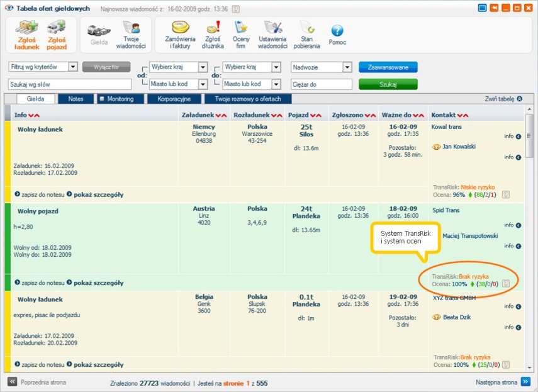
Task: Open the Filtruj wg kryteriów dropdown
Action: point(73,67)
